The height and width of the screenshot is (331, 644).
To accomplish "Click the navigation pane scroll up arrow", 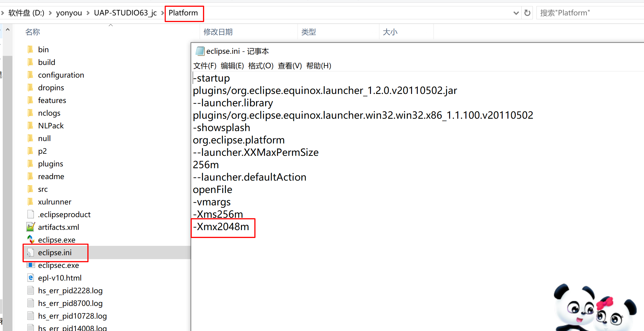I will tap(8, 30).
